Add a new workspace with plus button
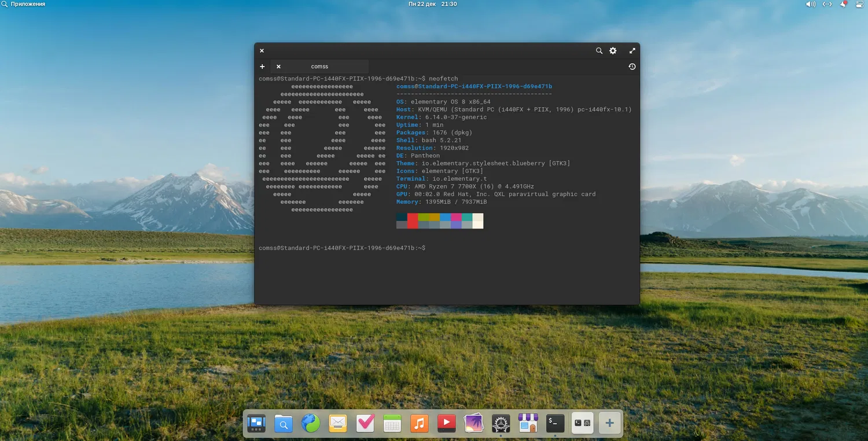 pos(609,424)
